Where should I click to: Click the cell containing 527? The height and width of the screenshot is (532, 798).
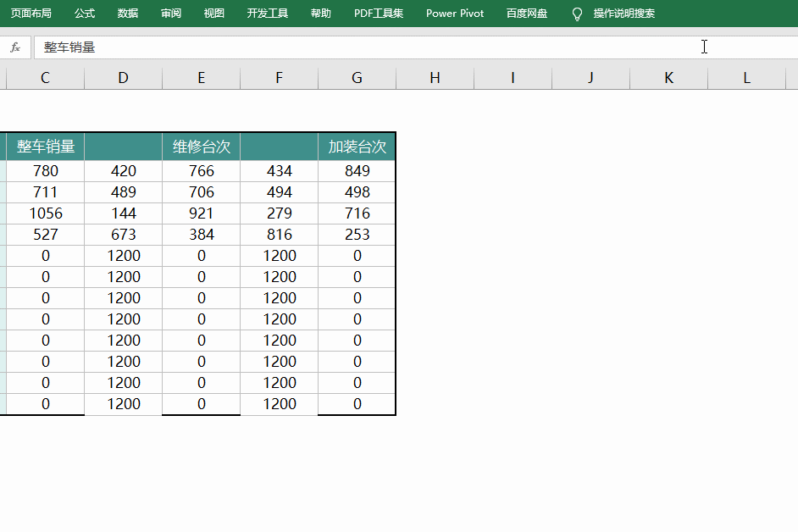tap(45, 235)
